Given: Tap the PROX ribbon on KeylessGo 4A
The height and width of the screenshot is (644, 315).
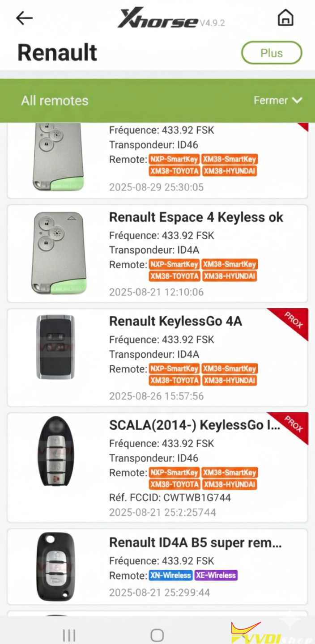Looking at the screenshot, I should tap(294, 321).
